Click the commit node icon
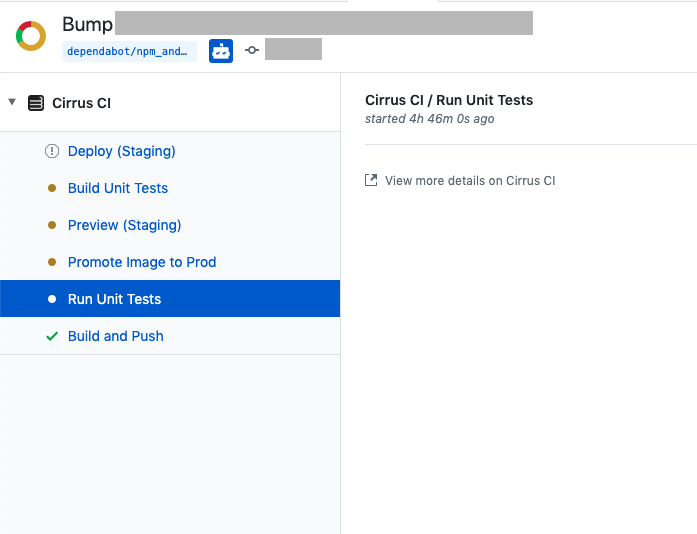The width and height of the screenshot is (697, 534). pos(252,50)
